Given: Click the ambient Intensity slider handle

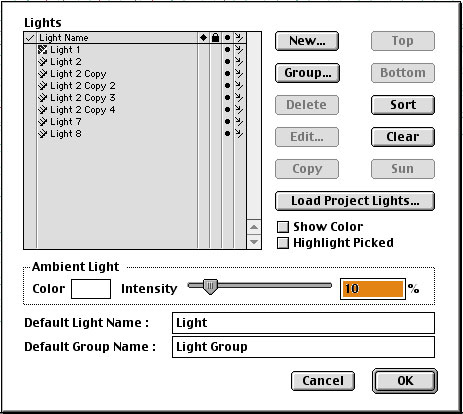Looking at the screenshot, I should (x=210, y=286).
